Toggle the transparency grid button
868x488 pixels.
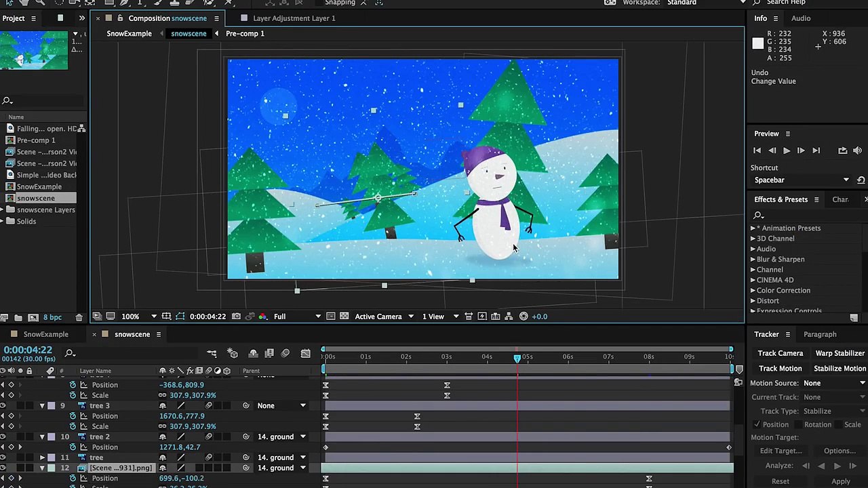(x=344, y=317)
